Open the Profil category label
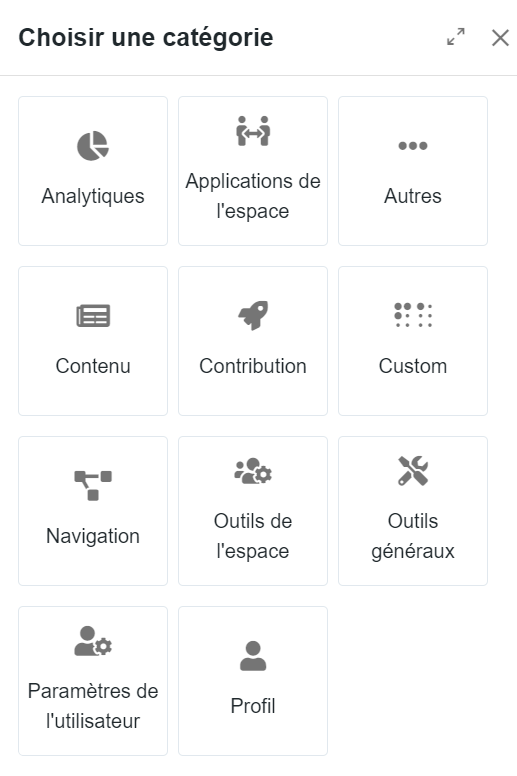This screenshot has width=517, height=776. [253, 706]
